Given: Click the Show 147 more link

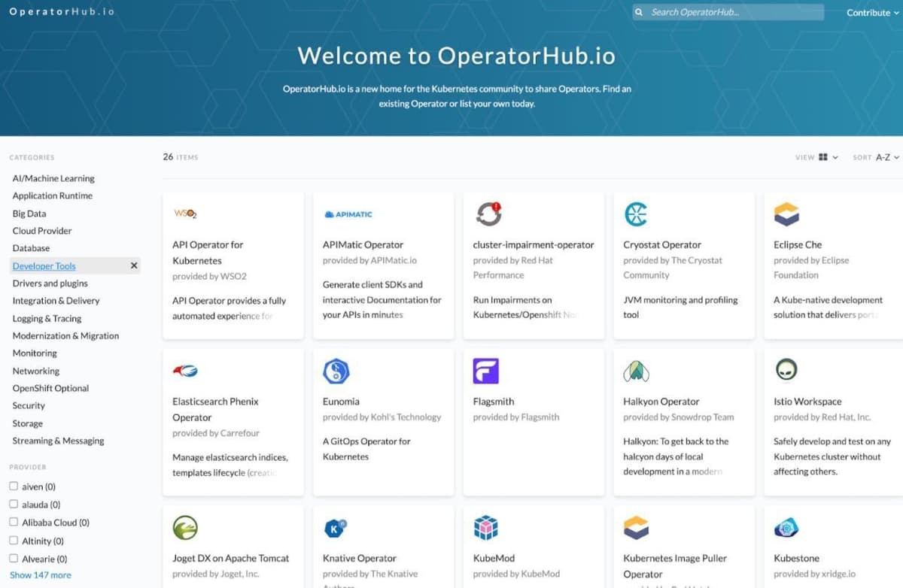Looking at the screenshot, I should click(x=40, y=574).
